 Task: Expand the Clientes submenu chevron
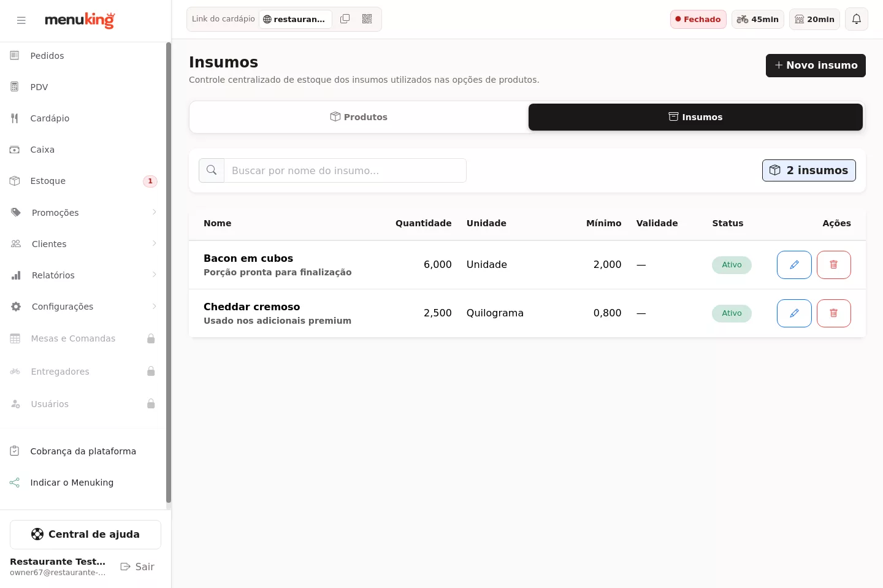(154, 243)
